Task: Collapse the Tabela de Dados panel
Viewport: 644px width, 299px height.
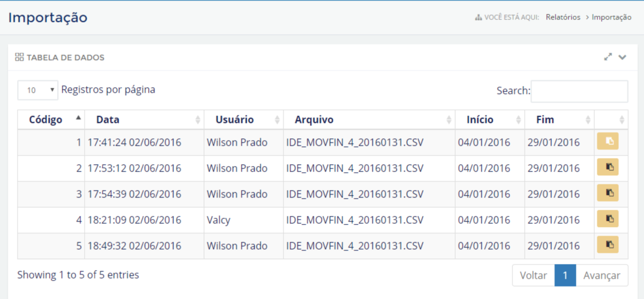Action: coord(623,58)
